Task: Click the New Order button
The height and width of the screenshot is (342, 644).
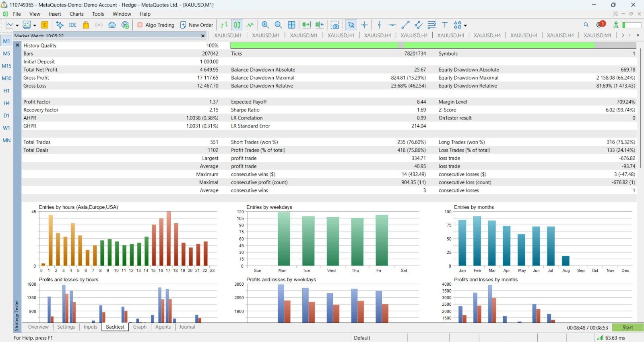Action: click(x=196, y=25)
